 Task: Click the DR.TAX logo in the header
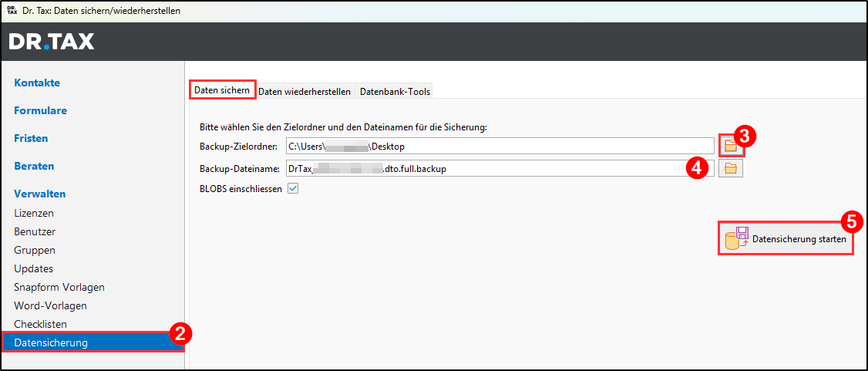(52, 42)
